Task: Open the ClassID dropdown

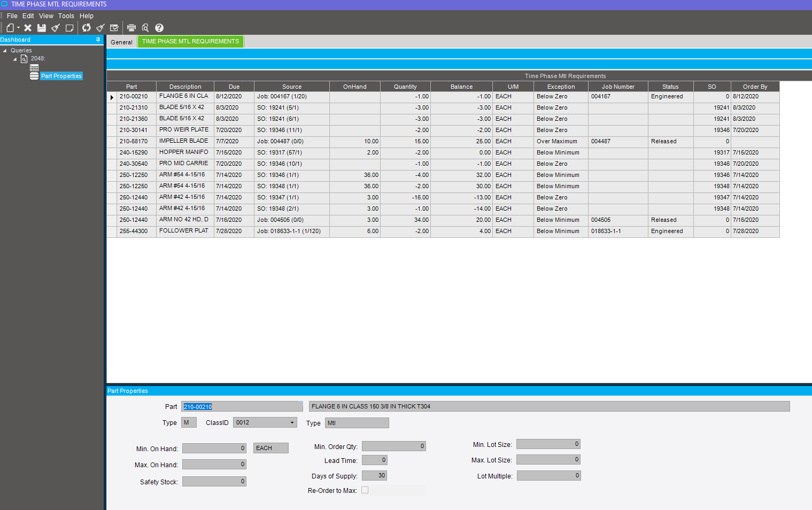Action: click(x=292, y=423)
